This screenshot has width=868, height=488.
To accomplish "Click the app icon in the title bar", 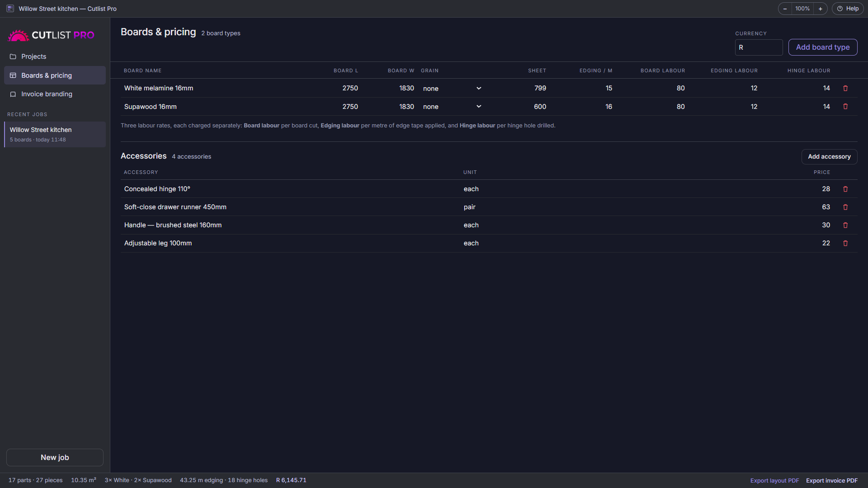I will (x=10, y=9).
